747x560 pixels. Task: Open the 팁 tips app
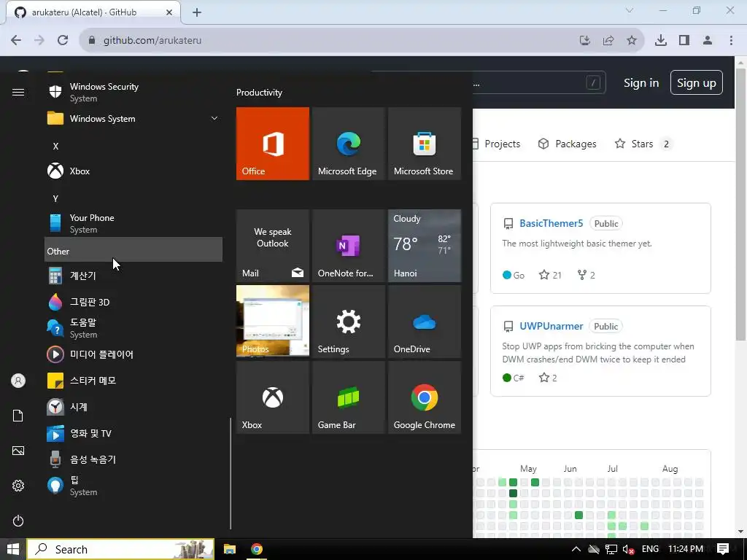pyautogui.click(x=133, y=486)
